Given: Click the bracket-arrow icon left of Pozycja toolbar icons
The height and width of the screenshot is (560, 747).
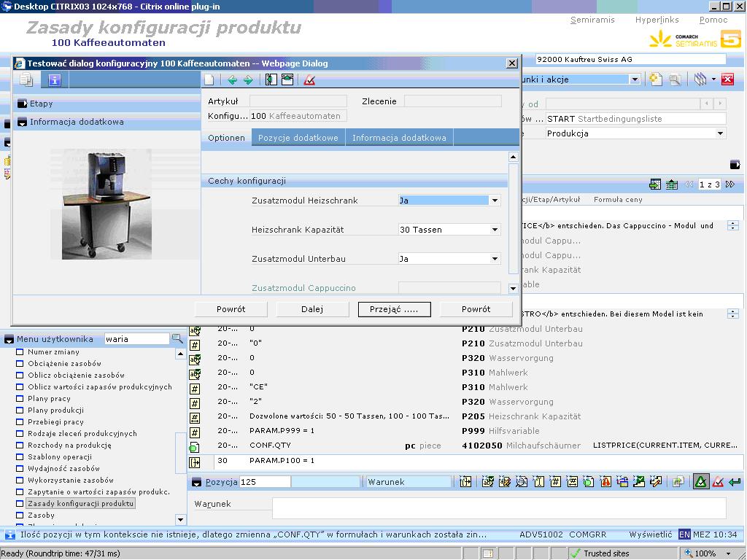Looking at the screenshot, I should point(465,482).
